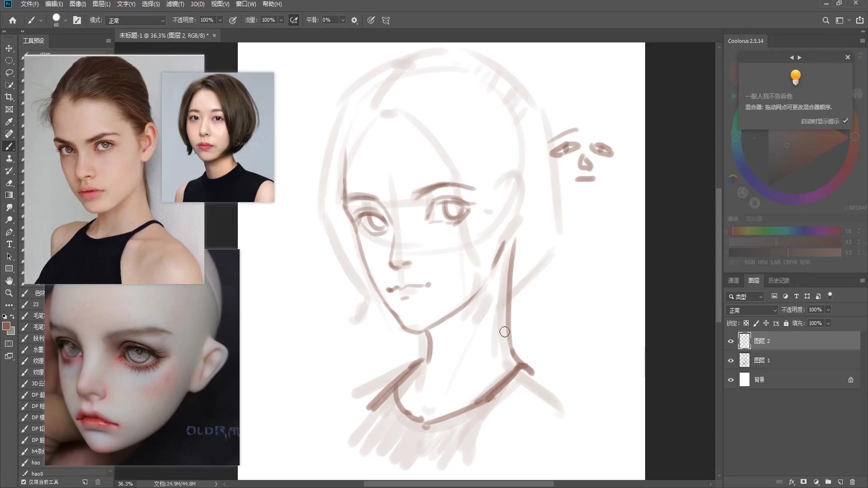Expand layer 不透明度 dropdown arrow
The height and width of the screenshot is (488, 868).
(x=828, y=310)
